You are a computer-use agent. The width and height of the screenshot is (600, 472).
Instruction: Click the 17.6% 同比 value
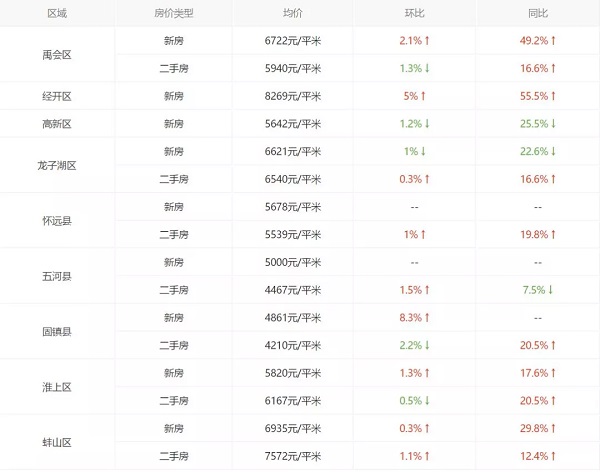[538, 373]
